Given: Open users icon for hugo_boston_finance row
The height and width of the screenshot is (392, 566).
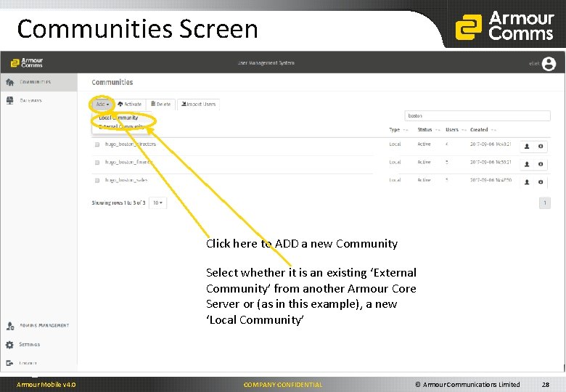Looking at the screenshot, I should pos(527,164).
